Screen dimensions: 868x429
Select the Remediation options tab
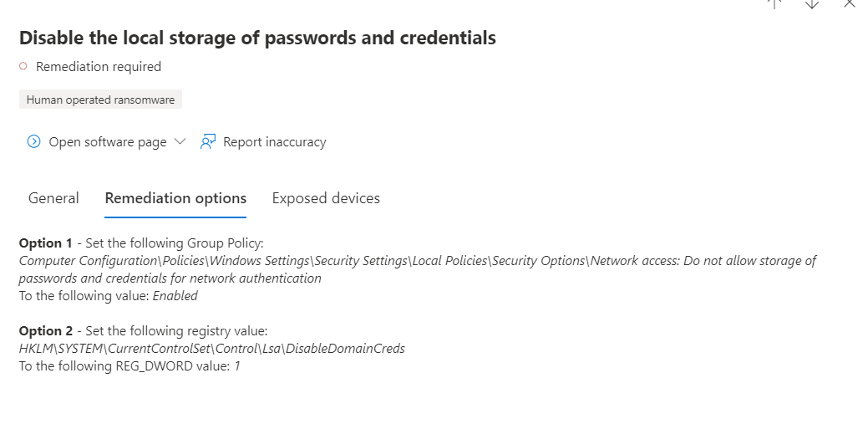[175, 198]
